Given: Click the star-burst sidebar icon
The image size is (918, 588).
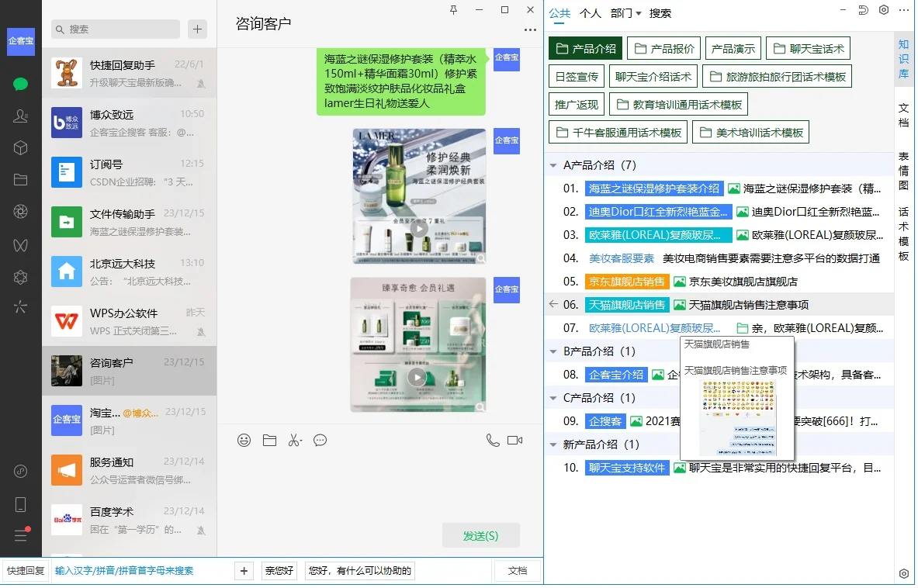Looking at the screenshot, I should pyautogui.click(x=20, y=307).
